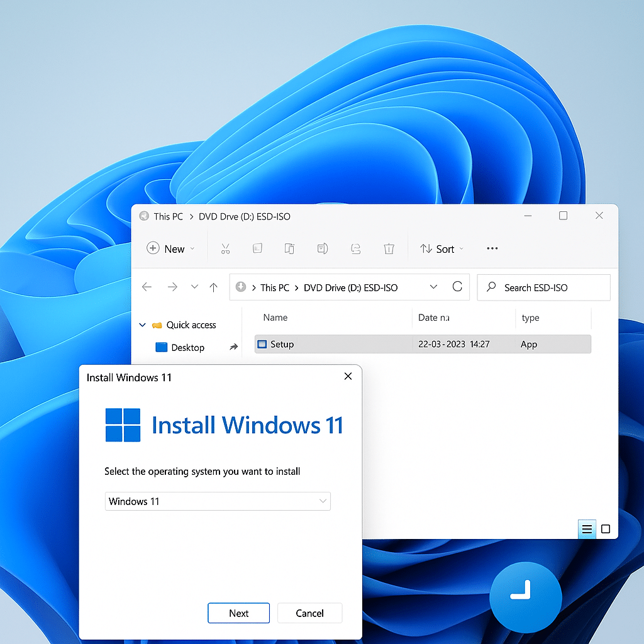Select the Rename icon
644x644 pixels.
[323, 248]
